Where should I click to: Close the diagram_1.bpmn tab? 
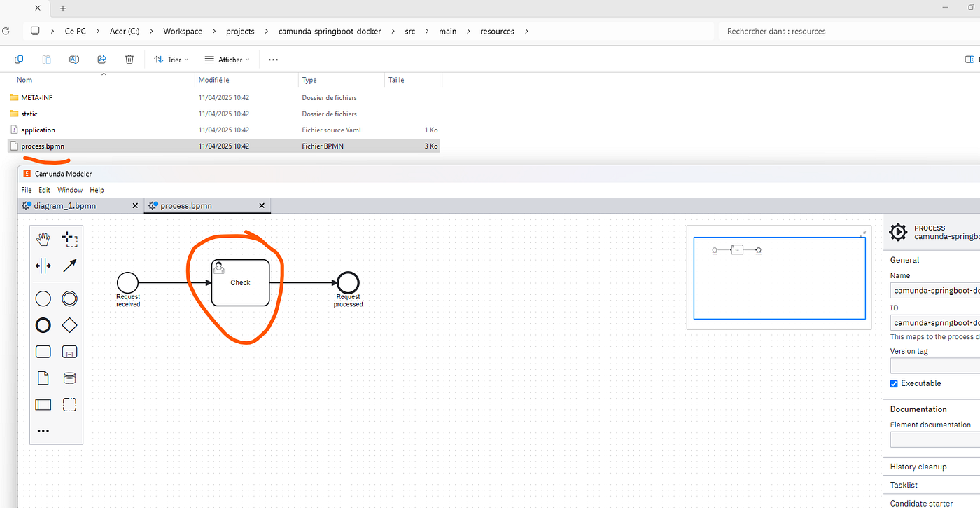pos(135,206)
